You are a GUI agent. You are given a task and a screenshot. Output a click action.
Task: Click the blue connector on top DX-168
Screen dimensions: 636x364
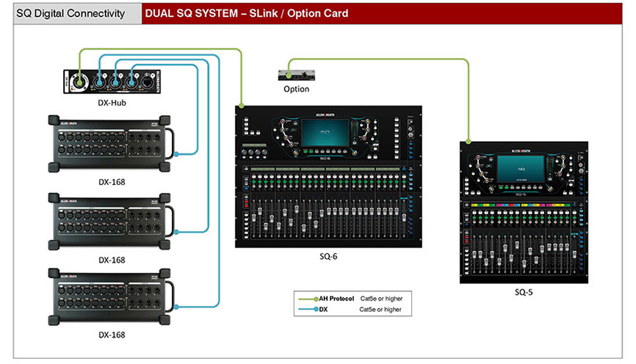[x=176, y=154]
